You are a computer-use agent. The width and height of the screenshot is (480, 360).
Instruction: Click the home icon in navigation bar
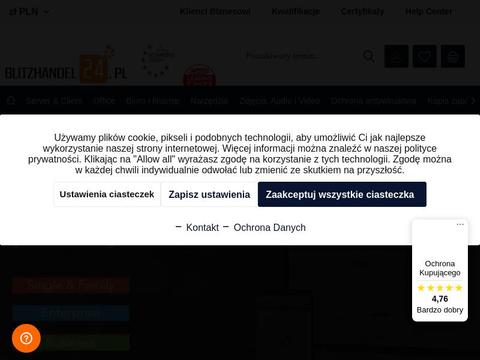pos(11,100)
